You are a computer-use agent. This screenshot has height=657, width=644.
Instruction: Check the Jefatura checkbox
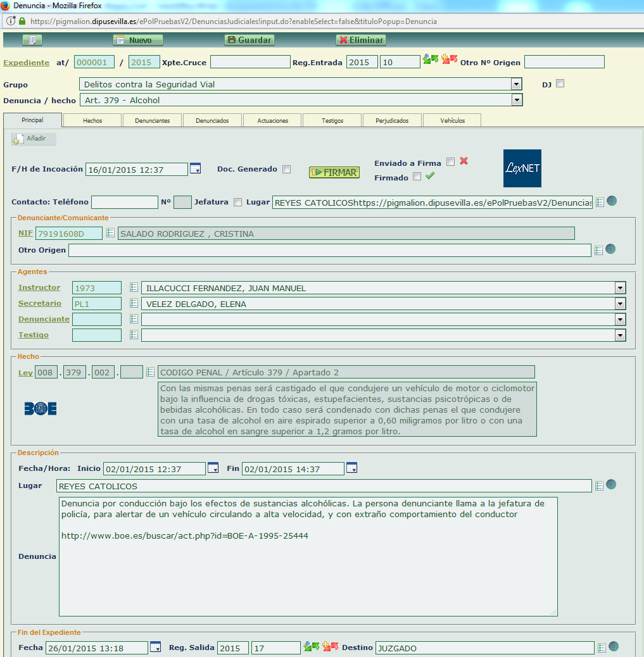237,202
